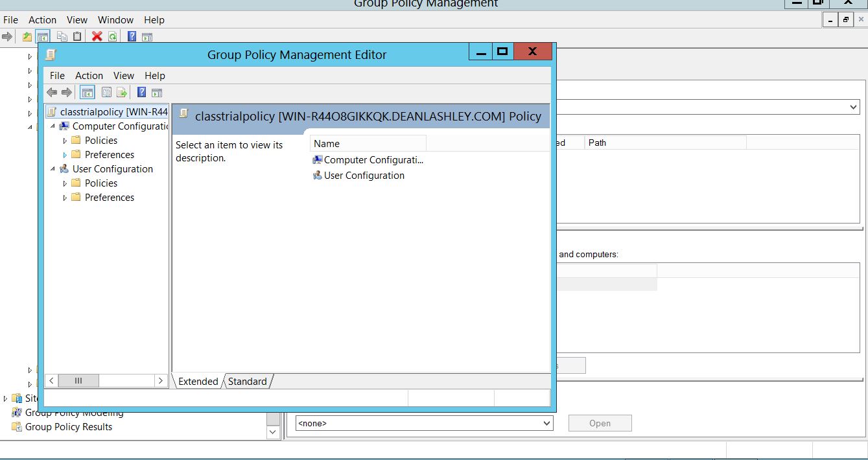
Task: Collapse Computer Configuration node
Action: [53, 126]
